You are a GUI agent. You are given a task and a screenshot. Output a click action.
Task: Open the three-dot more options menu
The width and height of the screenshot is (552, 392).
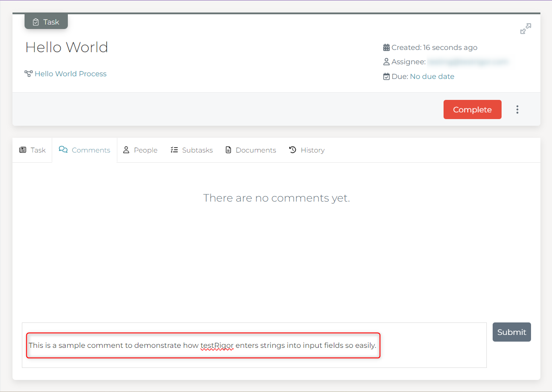pyautogui.click(x=517, y=110)
